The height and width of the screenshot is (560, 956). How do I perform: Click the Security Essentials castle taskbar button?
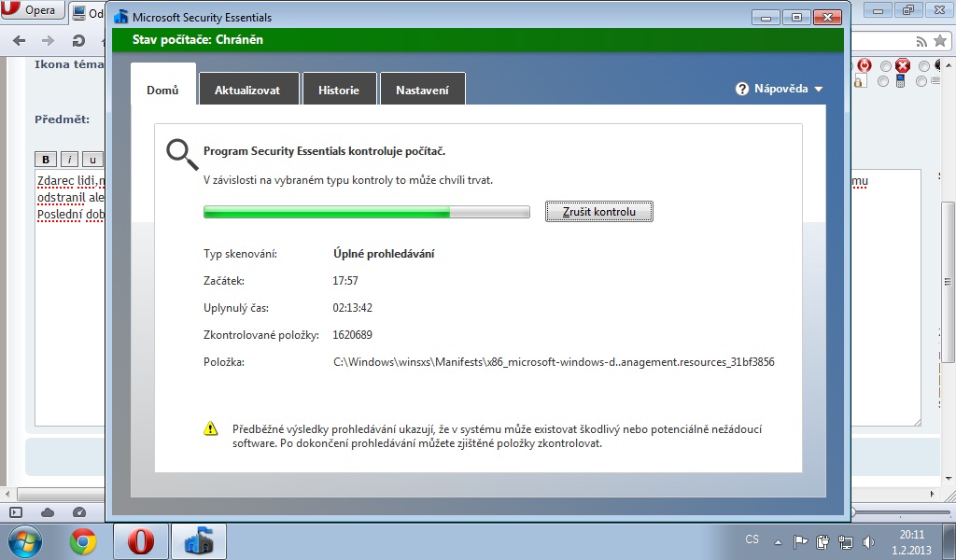point(198,541)
